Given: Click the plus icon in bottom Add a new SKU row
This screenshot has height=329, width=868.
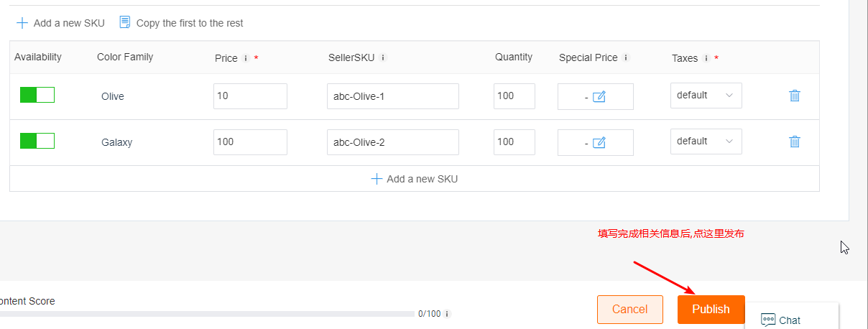Looking at the screenshot, I should pyautogui.click(x=377, y=179).
